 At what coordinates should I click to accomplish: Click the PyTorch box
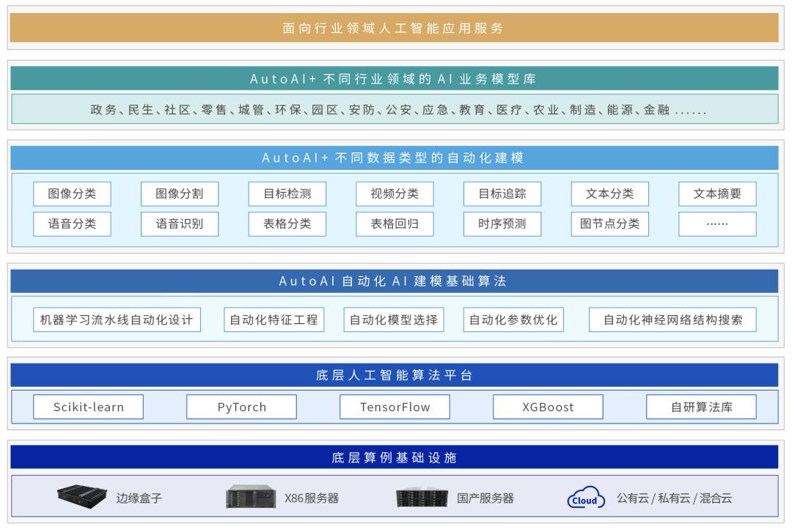[241, 407]
